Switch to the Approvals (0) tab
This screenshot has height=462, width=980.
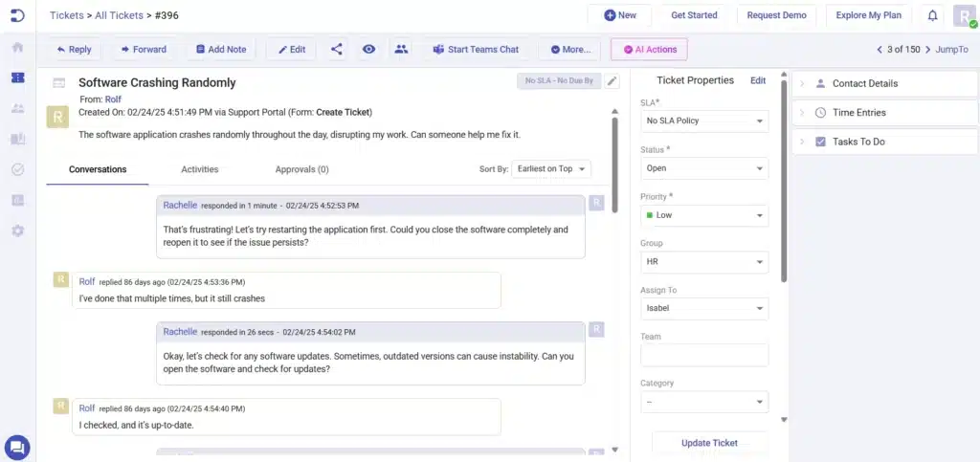(301, 169)
